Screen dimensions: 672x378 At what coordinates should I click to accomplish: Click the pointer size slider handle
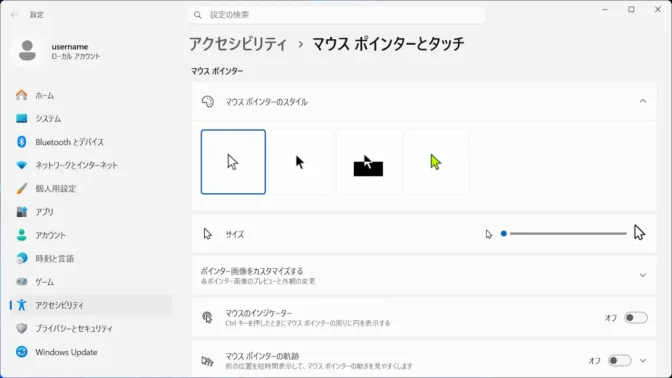tap(504, 234)
